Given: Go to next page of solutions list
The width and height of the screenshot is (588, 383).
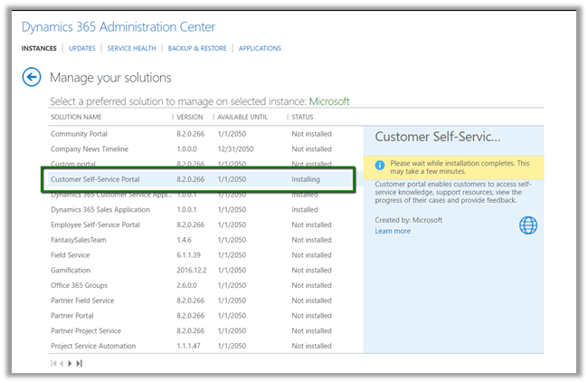Looking at the screenshot, I should pos(71,363).
